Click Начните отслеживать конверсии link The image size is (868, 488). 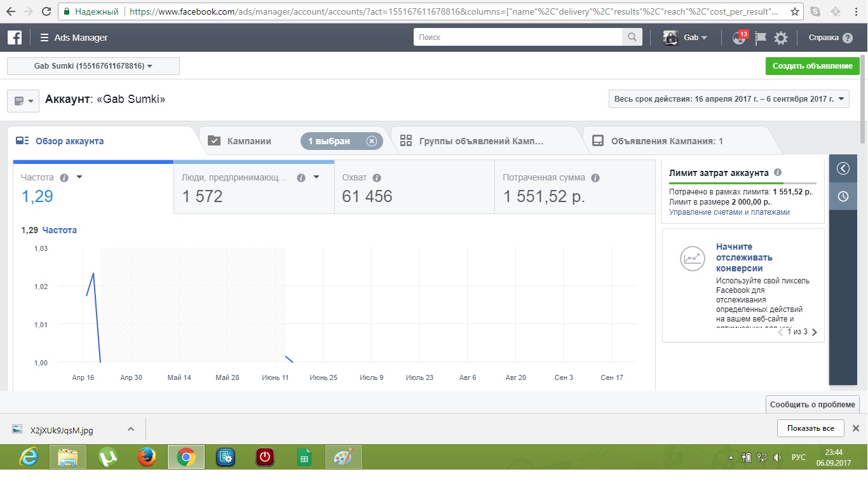click(744, 257)
